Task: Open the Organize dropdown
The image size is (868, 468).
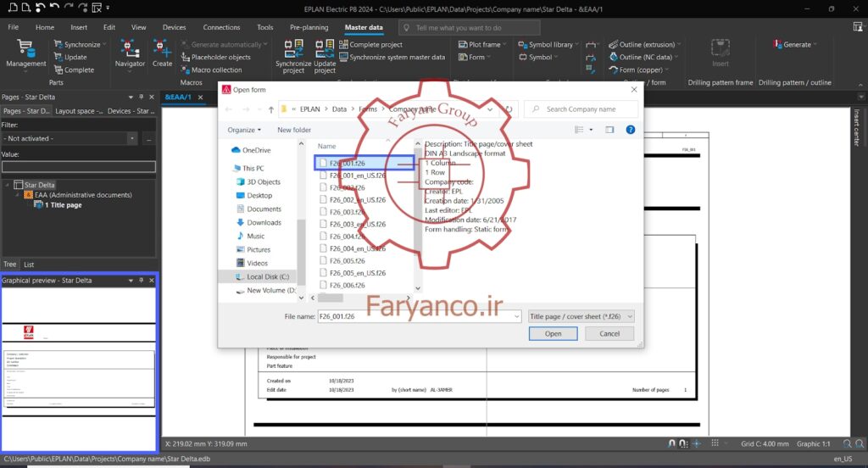Action: pos(244,130)
